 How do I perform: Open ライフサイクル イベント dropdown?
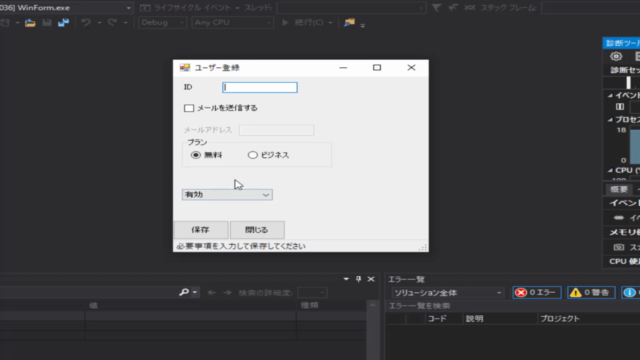(x=237, y=8)
